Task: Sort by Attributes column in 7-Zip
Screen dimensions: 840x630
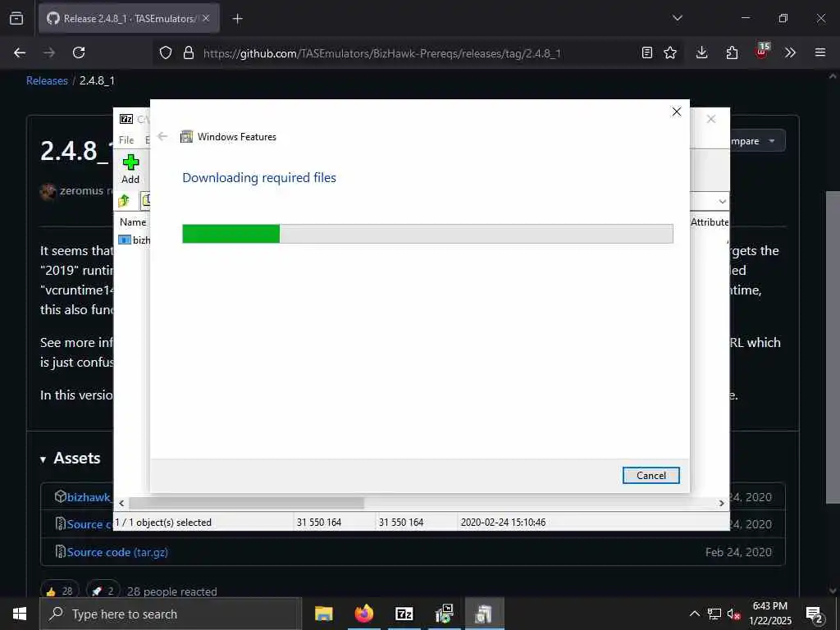Action: pyautogui.click(x=710, y=221)
